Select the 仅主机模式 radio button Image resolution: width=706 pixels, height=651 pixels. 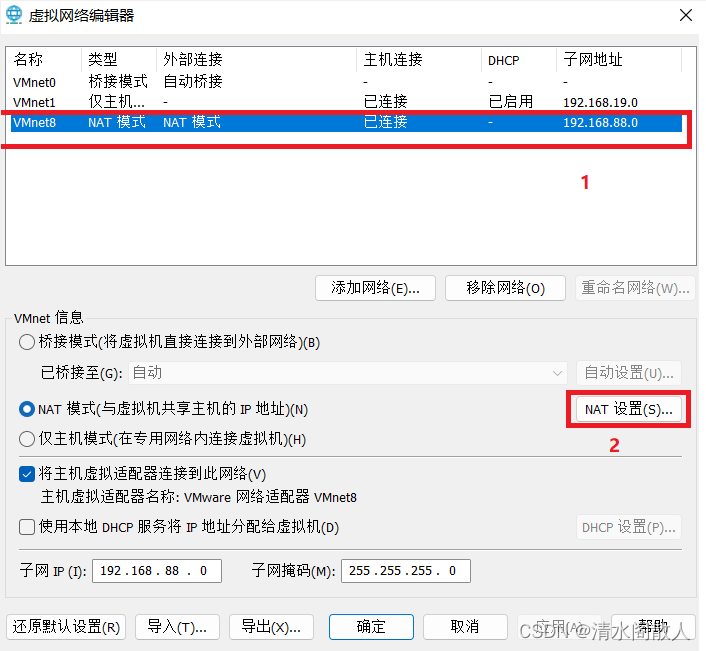(x=27, y=439)
